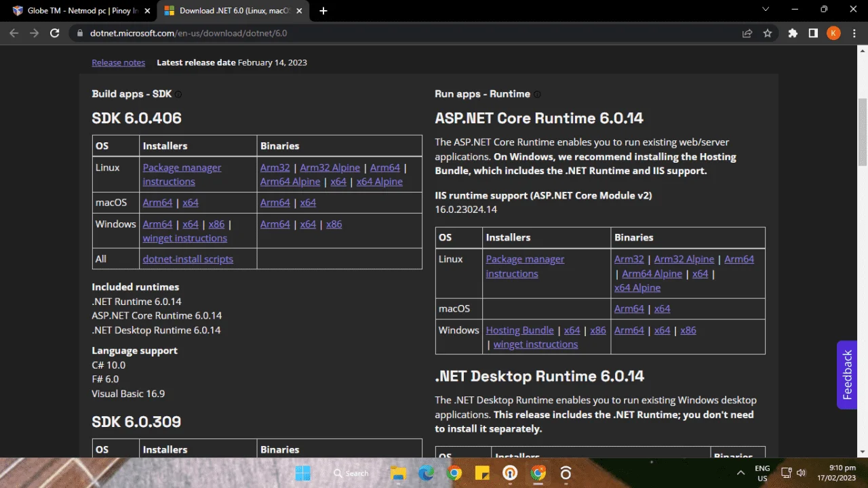Download the ASP.NET Core Hosting Bundle
868x488 pixels.
[520, 330]
